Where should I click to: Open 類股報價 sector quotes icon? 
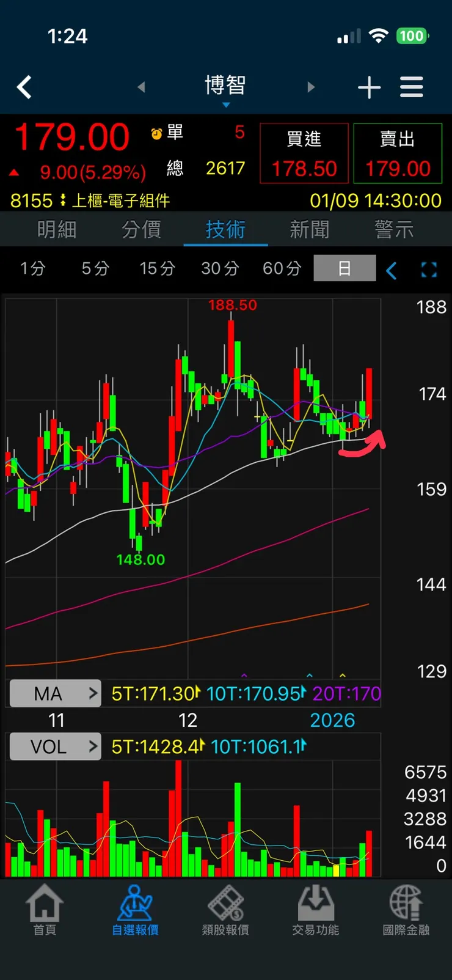(225, 910)
